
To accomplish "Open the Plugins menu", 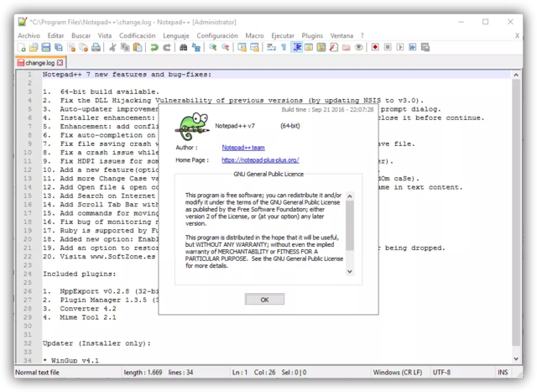I will [312, 35].
